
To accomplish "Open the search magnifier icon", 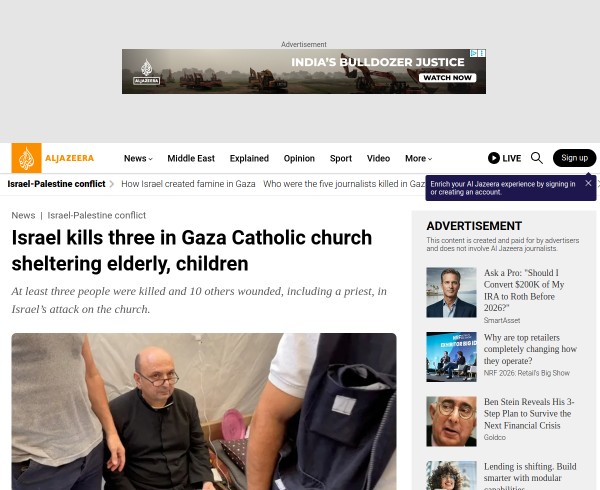I will coord(536,158).
